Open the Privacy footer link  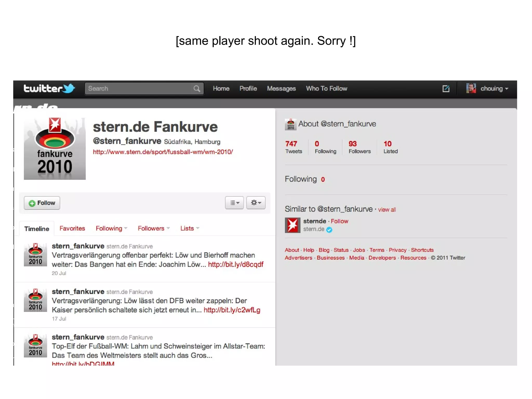397,250
